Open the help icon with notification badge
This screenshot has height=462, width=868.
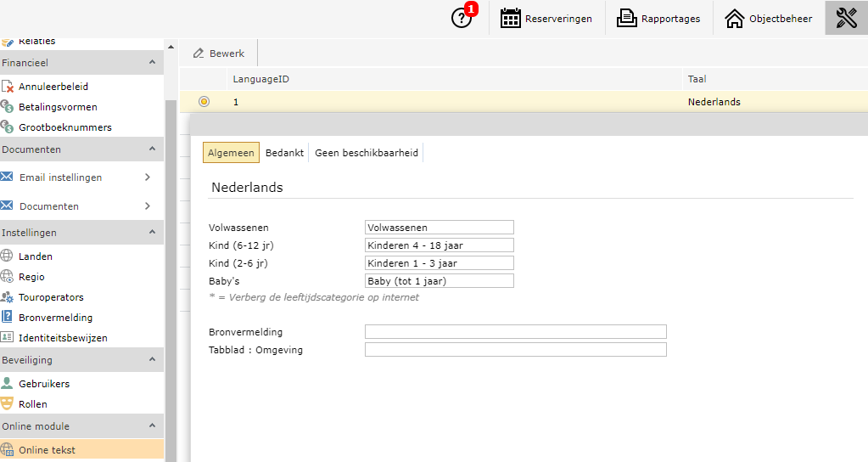click(x=462, y=19)
